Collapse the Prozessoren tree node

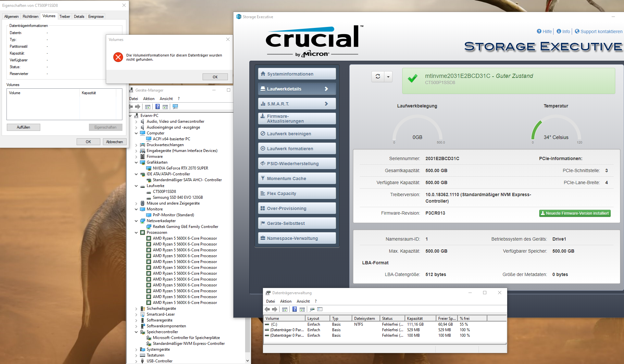136,232
